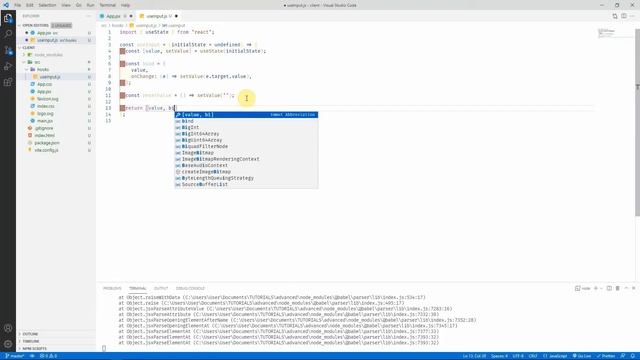Switch to the App.jsx editor tab
The width and height of the screenshot is (640, 360).
(x=116, y=16)
